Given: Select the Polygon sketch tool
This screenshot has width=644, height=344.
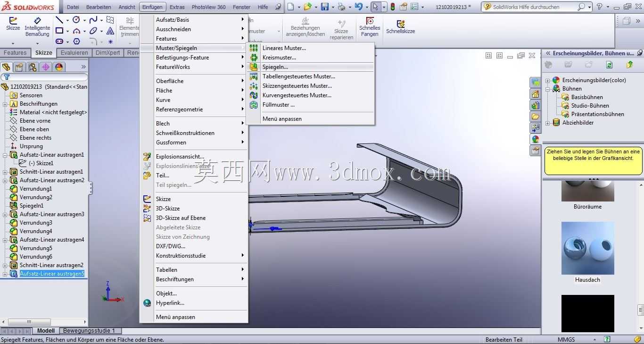Looking at the screenshot, I should (76, 42).
